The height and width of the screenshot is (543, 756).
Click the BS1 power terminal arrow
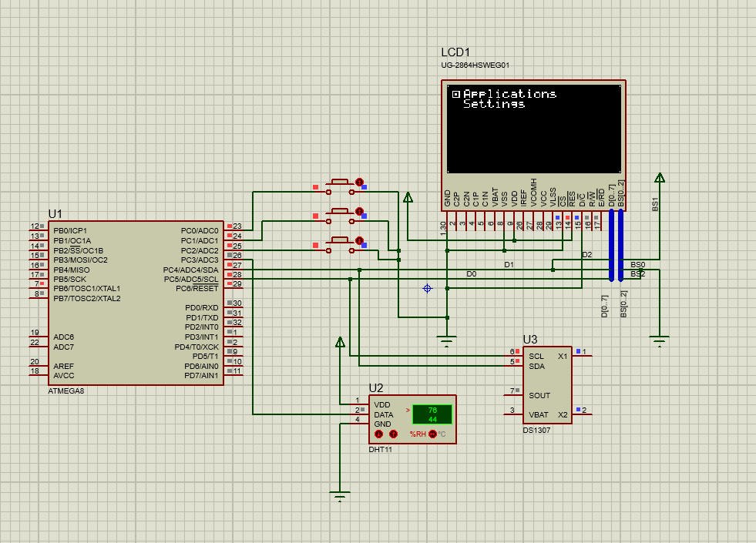660,178
